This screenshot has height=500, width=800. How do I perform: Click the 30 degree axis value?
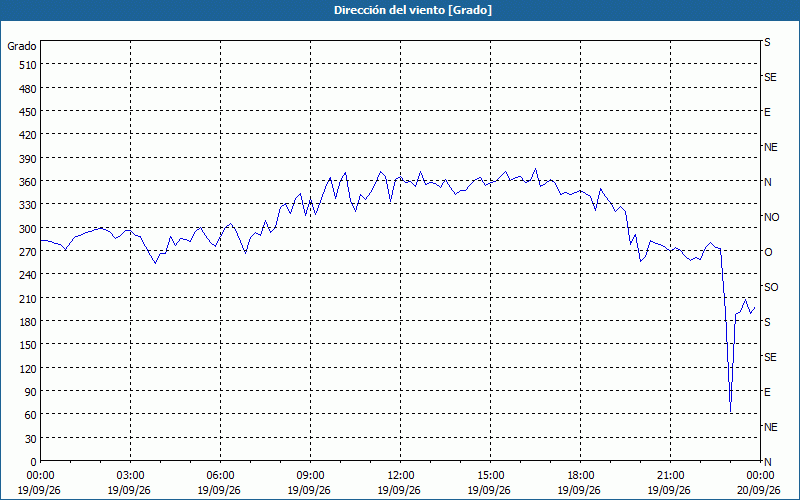31,438
